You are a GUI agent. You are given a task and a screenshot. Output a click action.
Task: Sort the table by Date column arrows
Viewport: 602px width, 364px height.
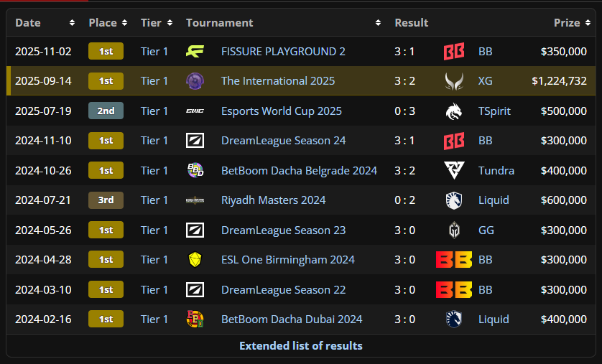point(72,23)
